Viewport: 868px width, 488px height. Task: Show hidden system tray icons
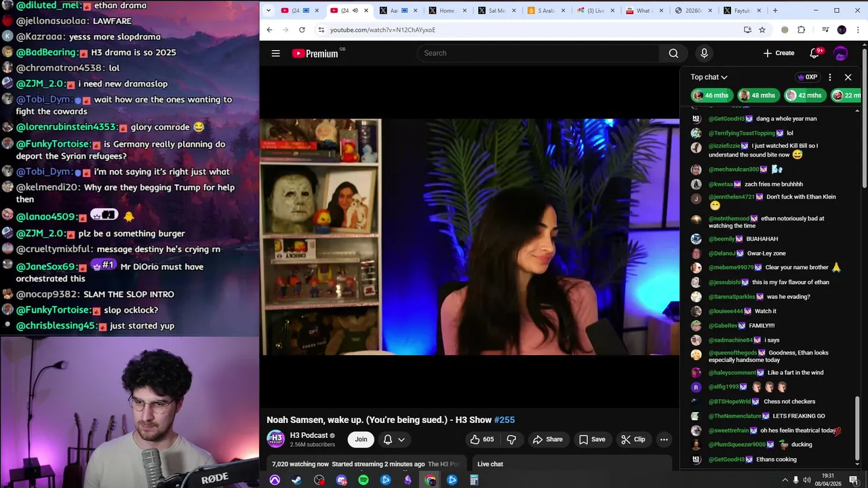pos(785,481)
